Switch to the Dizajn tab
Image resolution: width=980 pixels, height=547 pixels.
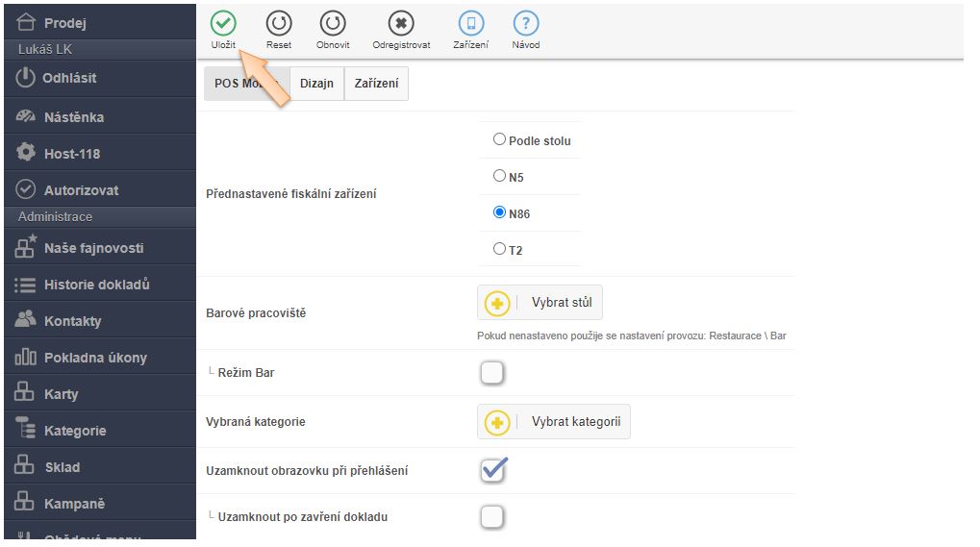(316, 84)
